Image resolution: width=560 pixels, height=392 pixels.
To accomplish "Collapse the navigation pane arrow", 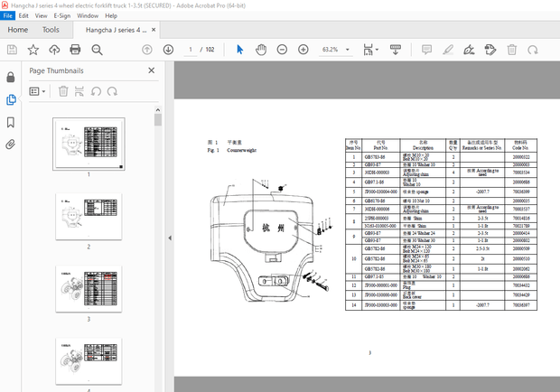I will coord(170,238).
